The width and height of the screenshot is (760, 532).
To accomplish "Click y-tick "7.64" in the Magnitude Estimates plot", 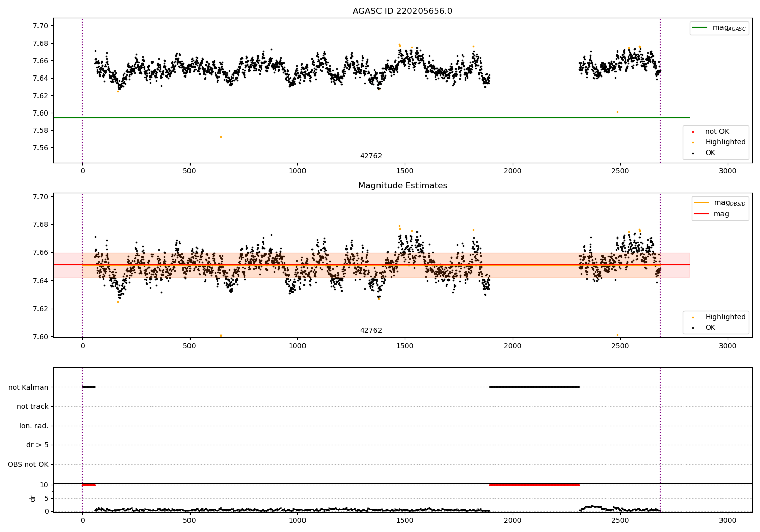I will pos(40,281).
